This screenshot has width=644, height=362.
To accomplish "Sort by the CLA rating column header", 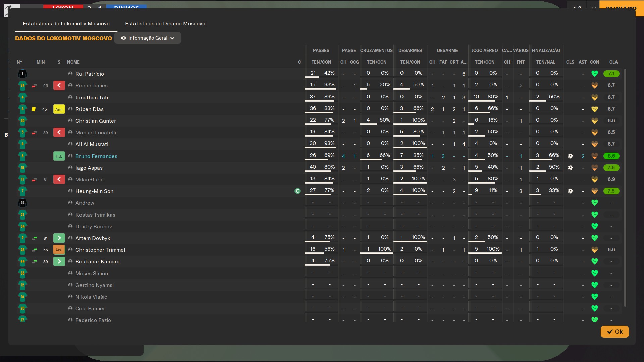I will click(613, 62).
